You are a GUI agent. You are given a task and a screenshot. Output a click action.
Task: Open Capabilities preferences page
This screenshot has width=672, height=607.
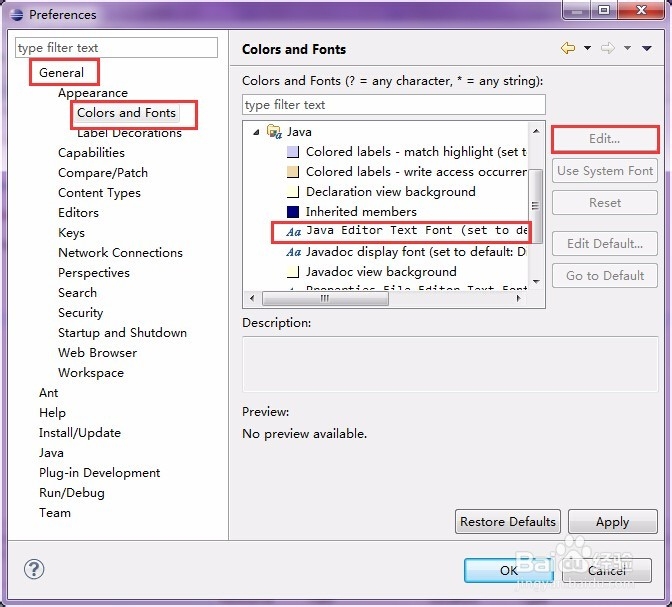(x=91, y=153)
